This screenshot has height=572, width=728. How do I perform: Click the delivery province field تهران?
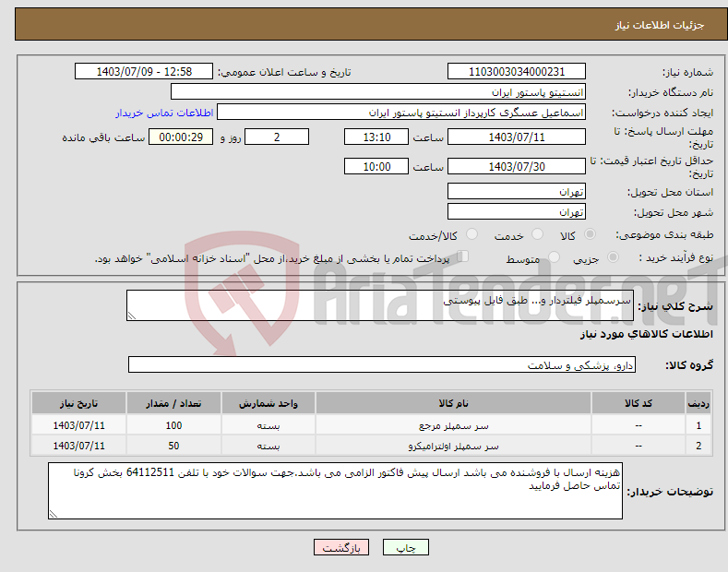517,191
